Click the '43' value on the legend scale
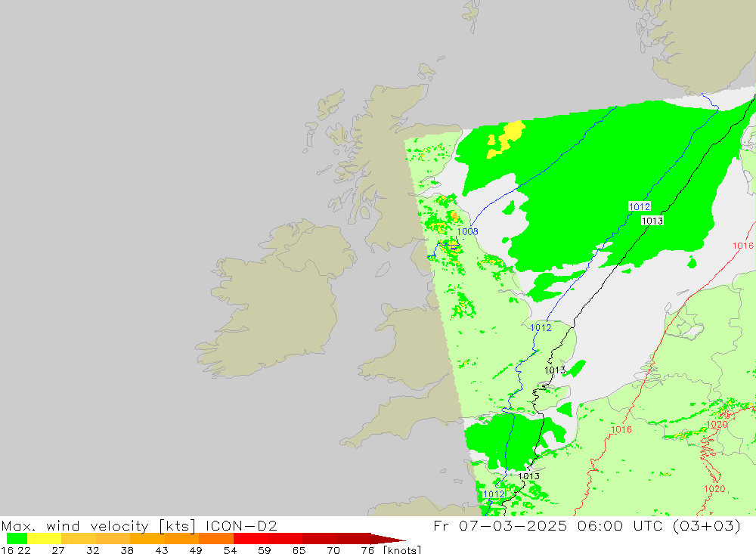This screenshot has height=554, width=756. [x=162, y=549]
